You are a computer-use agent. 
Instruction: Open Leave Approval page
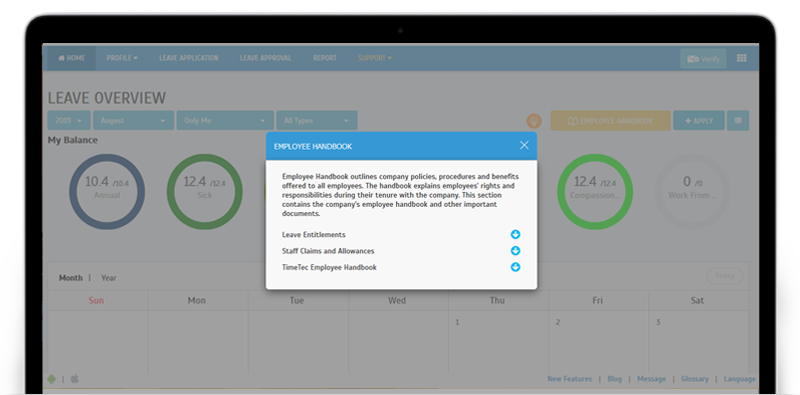[265, 58]
